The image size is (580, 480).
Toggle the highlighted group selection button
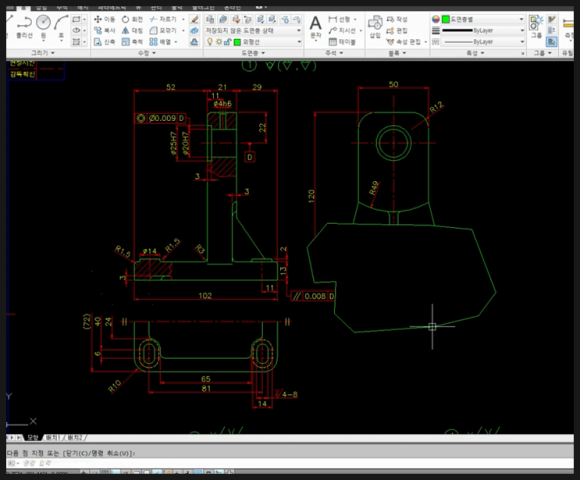tap(551, 42)
